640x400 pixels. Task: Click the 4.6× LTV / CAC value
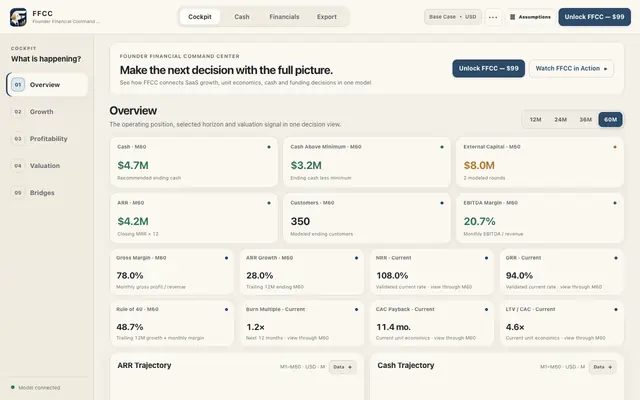tap(515, 327)
